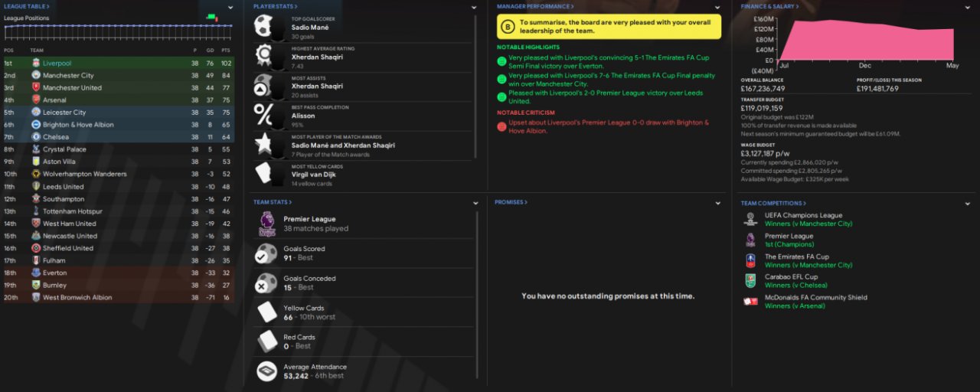Click the Aston Villa club badge
This screenshot has width=980, height=392.
tap(35, 162)
